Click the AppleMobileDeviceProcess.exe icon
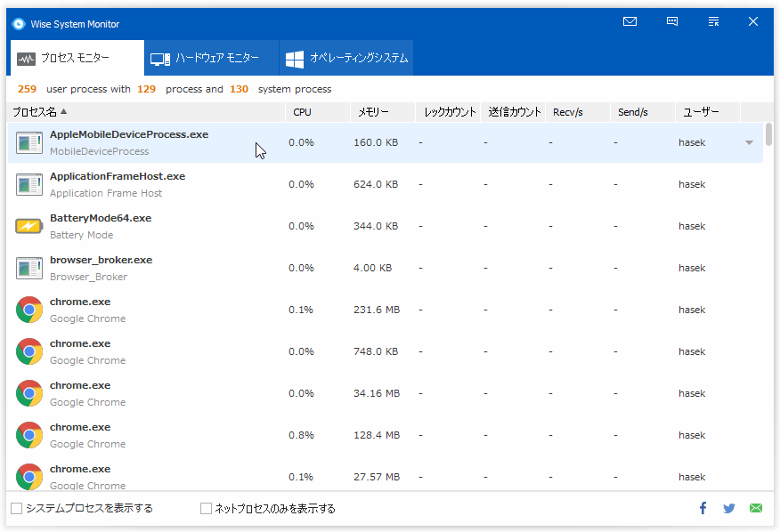This screenshot has width=780, height=532. [29, 142]
